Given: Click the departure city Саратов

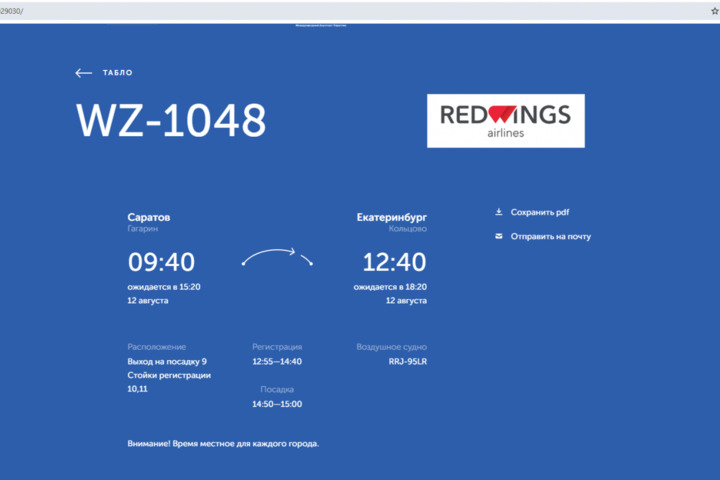Looking at the screenshot, I should pyautogui.click(x=149, y=217).
